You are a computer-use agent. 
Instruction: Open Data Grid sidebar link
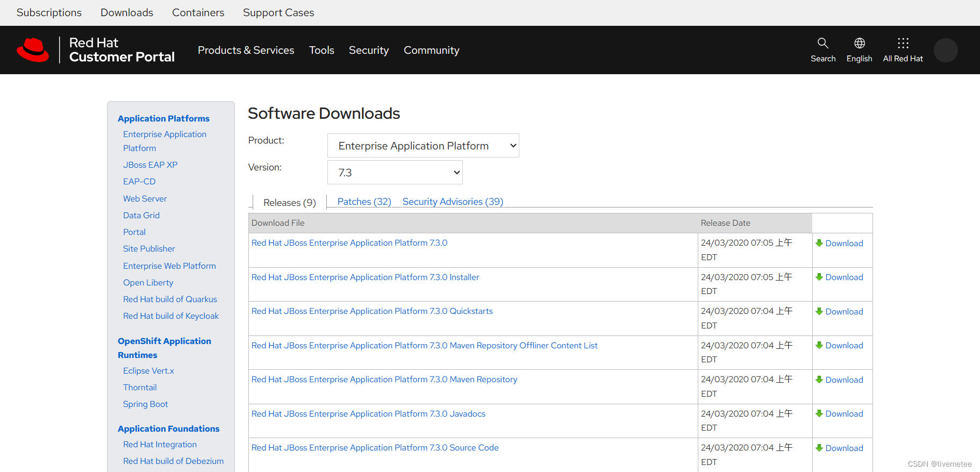tap(141, 215)
